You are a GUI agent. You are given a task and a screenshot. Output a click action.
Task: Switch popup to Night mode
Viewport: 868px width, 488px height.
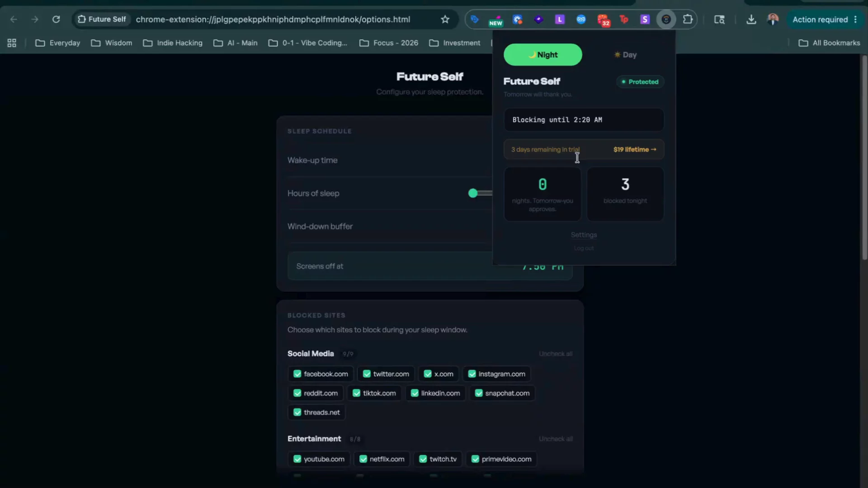[x=543, y=55]
